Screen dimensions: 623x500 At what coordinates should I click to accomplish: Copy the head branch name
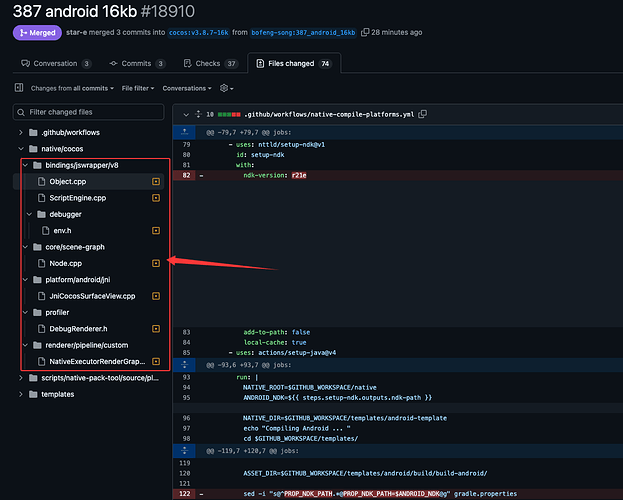coord(364,33)
